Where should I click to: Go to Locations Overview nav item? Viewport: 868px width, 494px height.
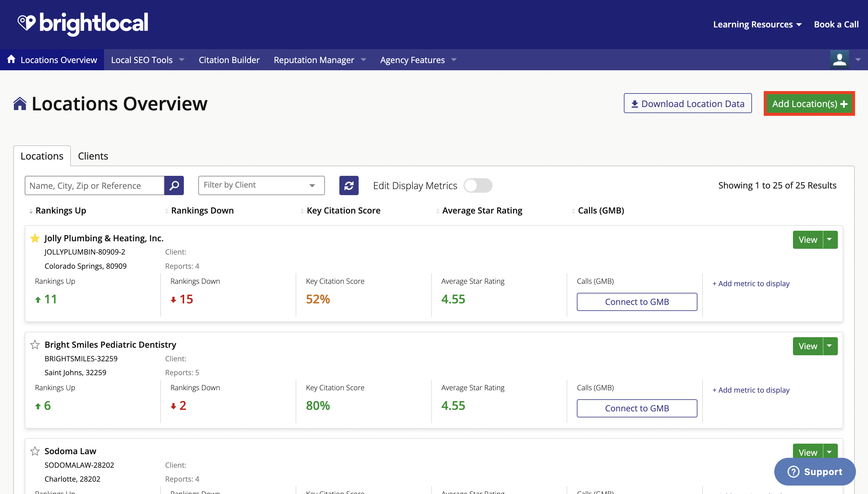pos(52,60)
